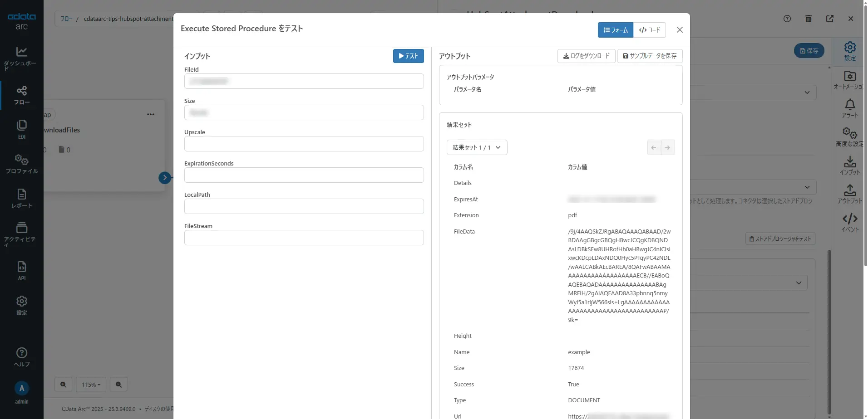Open the プロファイル page from sidebar
This screenshot has width=868, height=419.
(21, 163)
